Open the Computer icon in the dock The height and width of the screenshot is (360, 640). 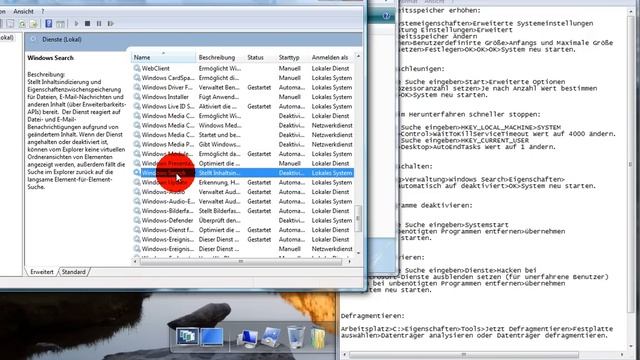[247, 338]
